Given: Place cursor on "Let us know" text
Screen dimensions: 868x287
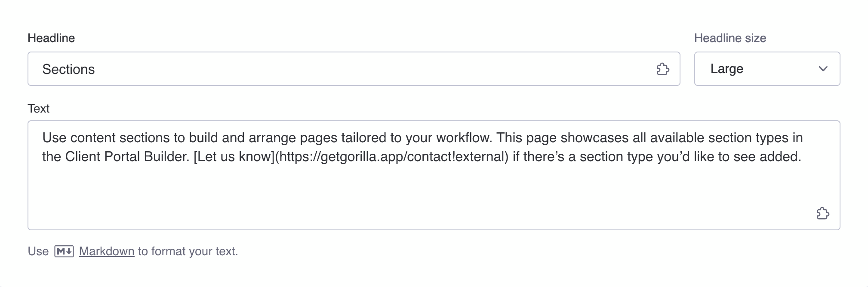Looking at the screenshot, I should [234, 157].
